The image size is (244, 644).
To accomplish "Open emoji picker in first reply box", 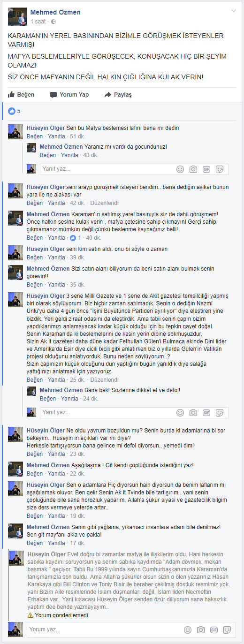I will 180,169.
